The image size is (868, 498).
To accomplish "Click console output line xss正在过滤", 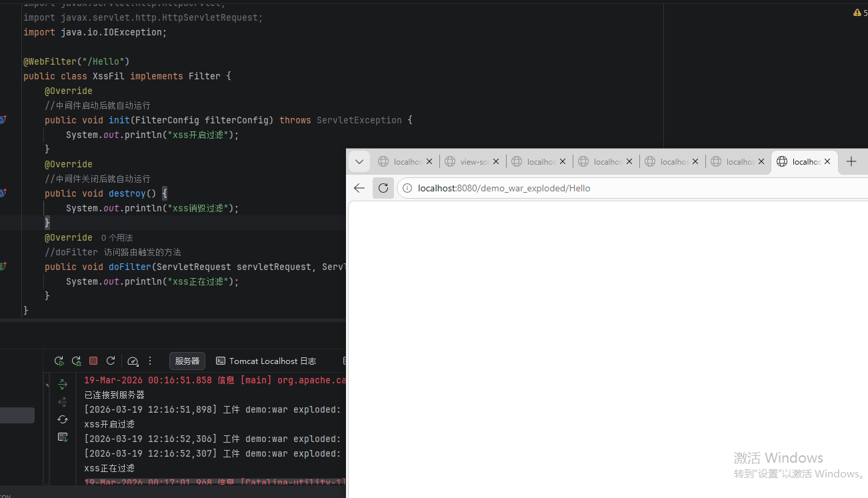I will pos(109,468).
